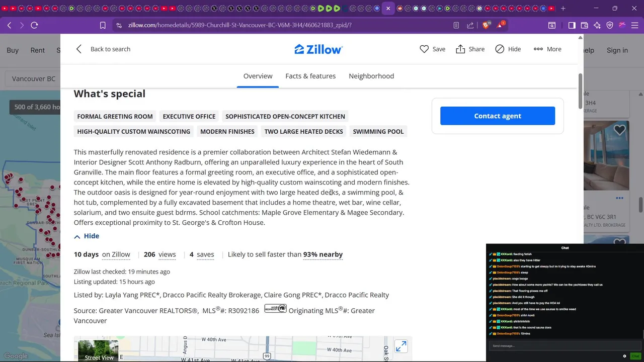Image resolution: width=644 pixels, height=362 pixels.
Task: Reload the Zillow page
Action: click(x=34, y=25)
